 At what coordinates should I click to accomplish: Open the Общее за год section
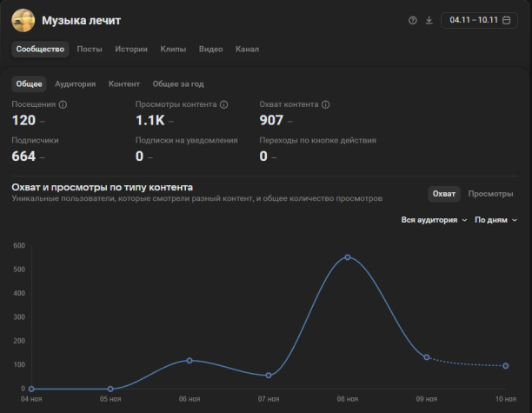(x=178, y=83)
